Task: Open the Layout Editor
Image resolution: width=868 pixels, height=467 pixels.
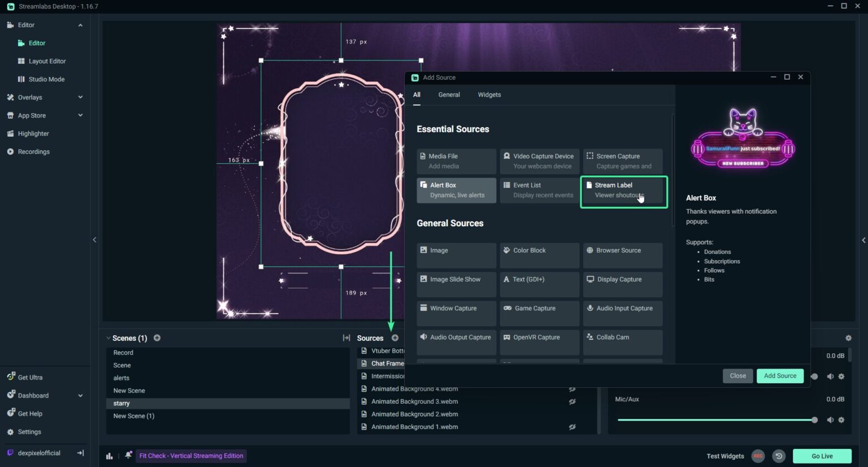Action: click(x=48, y=61)
